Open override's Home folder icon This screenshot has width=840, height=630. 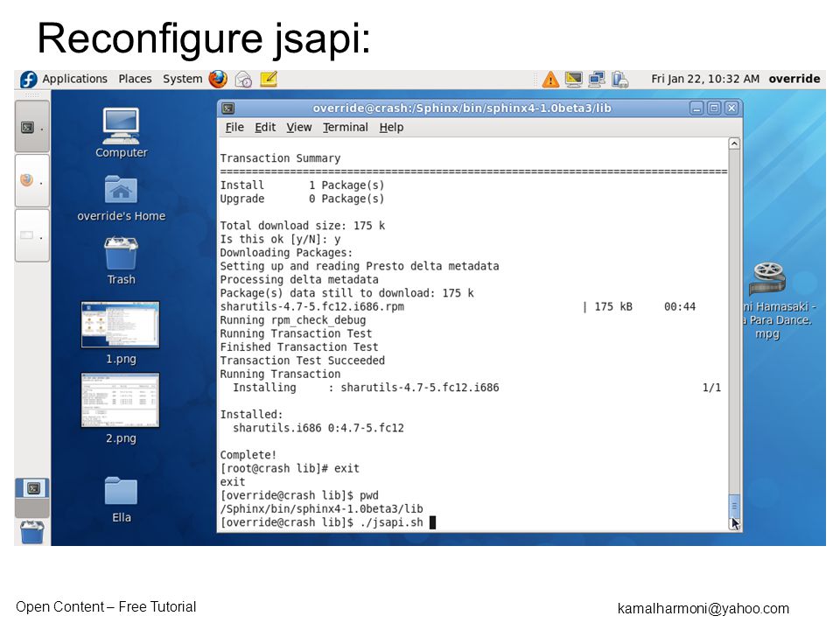121,199
